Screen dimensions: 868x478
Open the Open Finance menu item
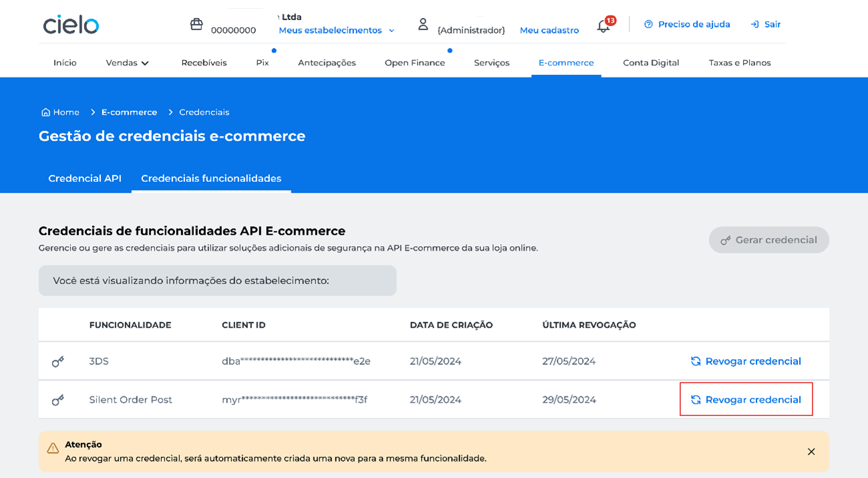click(x=415, y=63)
